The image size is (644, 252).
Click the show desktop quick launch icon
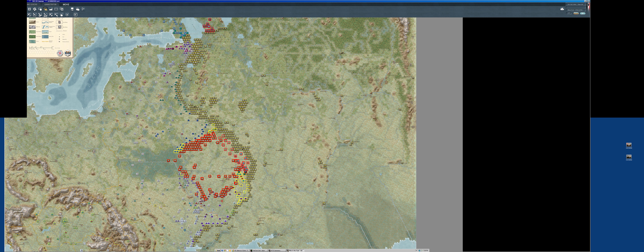click(x=222, y=251)
